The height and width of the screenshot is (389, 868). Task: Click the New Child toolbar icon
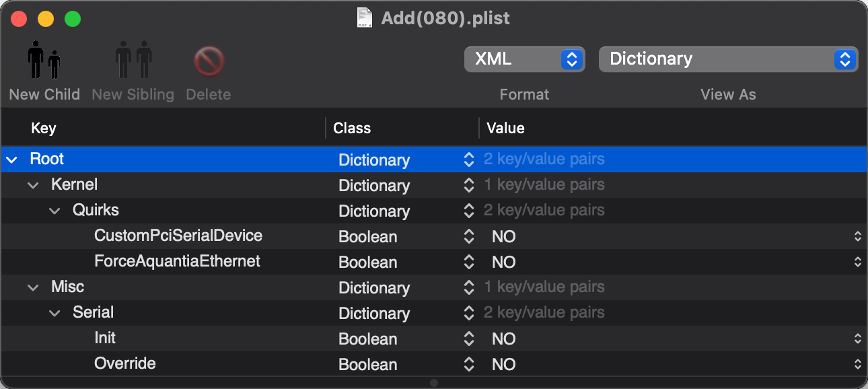(x=44, y=60)
